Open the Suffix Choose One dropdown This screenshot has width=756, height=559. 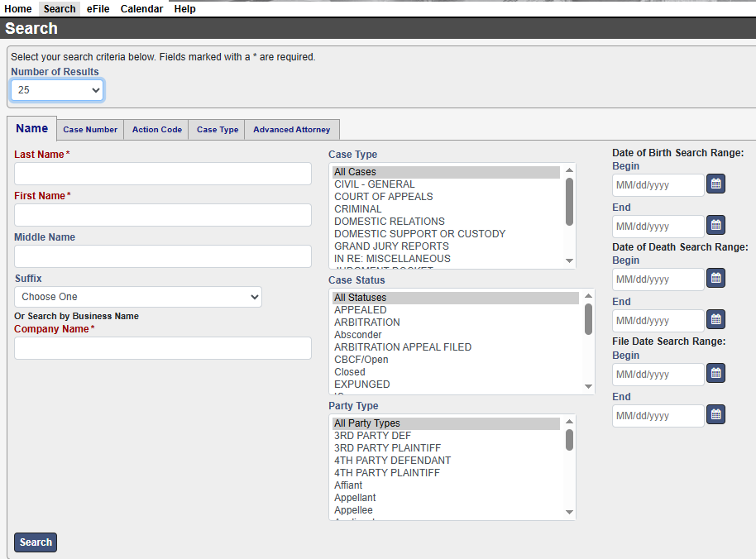click(137, 297)
